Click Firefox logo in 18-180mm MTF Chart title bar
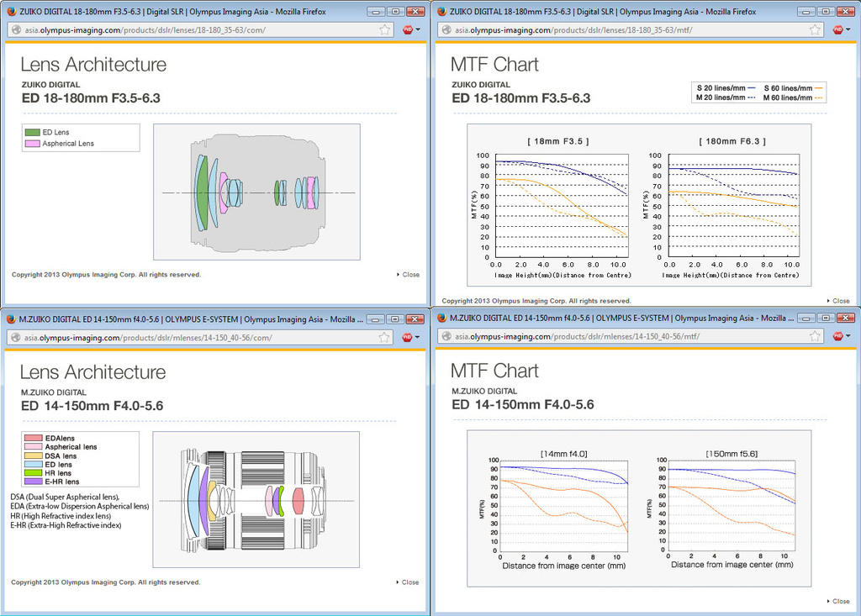861x616 pixels. [x=441, y=12]
